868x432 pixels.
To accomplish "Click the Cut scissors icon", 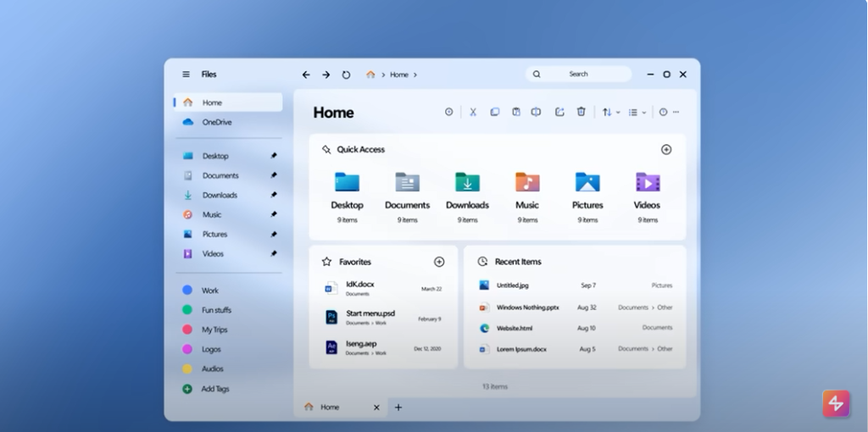I will coord(473,112).
